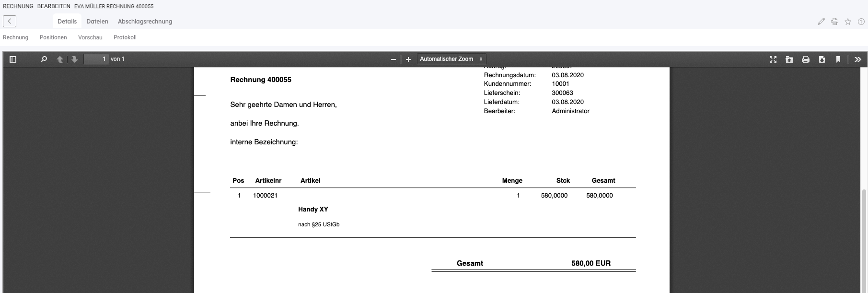The image size is (868, 293).
Task: Open the Automatischer Zoom dropdown
Action: [x=451, y=59]
